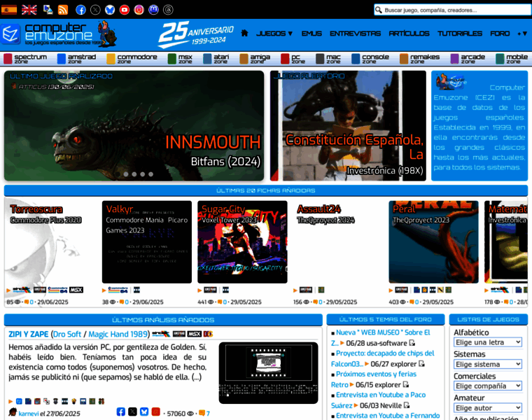Open 'Elige autor' amateur dropdown

488,408
